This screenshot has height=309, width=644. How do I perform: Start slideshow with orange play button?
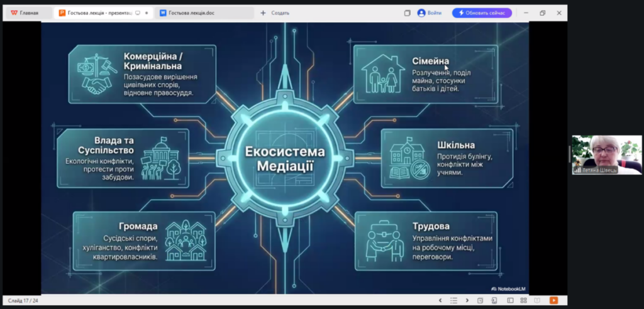(553, 300)
